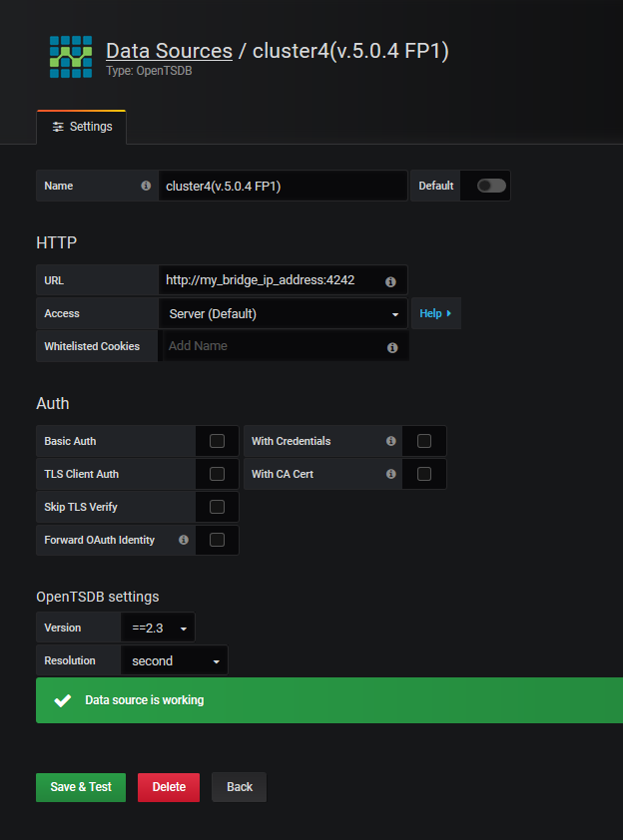Image resolution: width=623 pixels, height=840 pixels.
Task: Click the info icon beside Forward OAuth Identity
Action: (184, 540)
